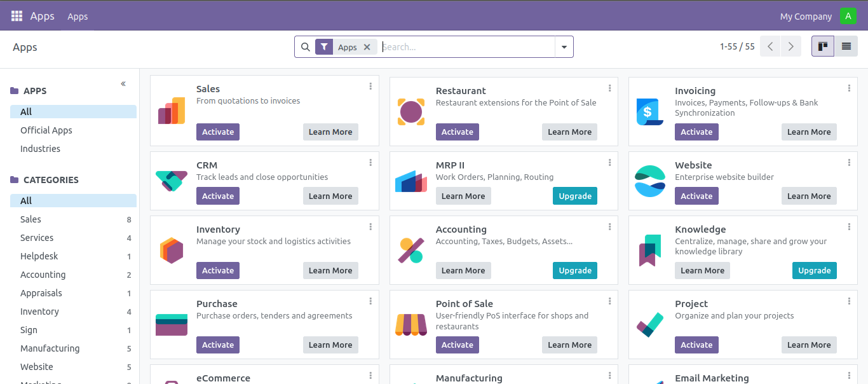Go to next page of apps

point(790,46)
